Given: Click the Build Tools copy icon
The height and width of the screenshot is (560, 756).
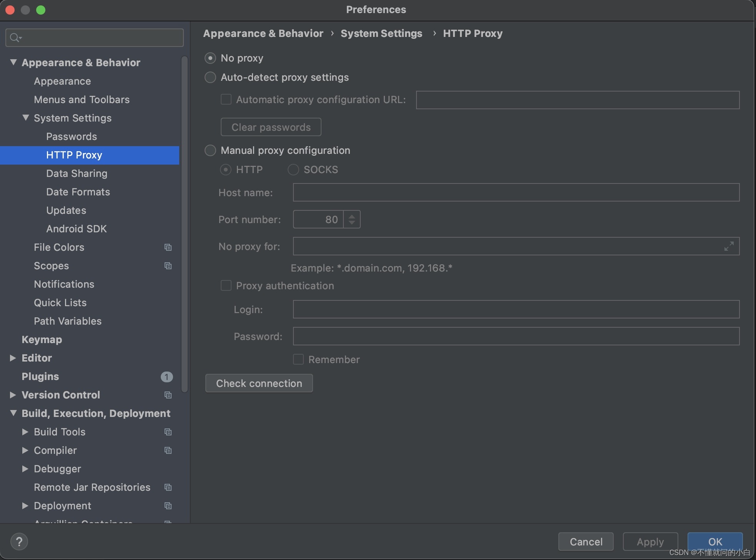Looking at the screenshot, I should 167,432.
